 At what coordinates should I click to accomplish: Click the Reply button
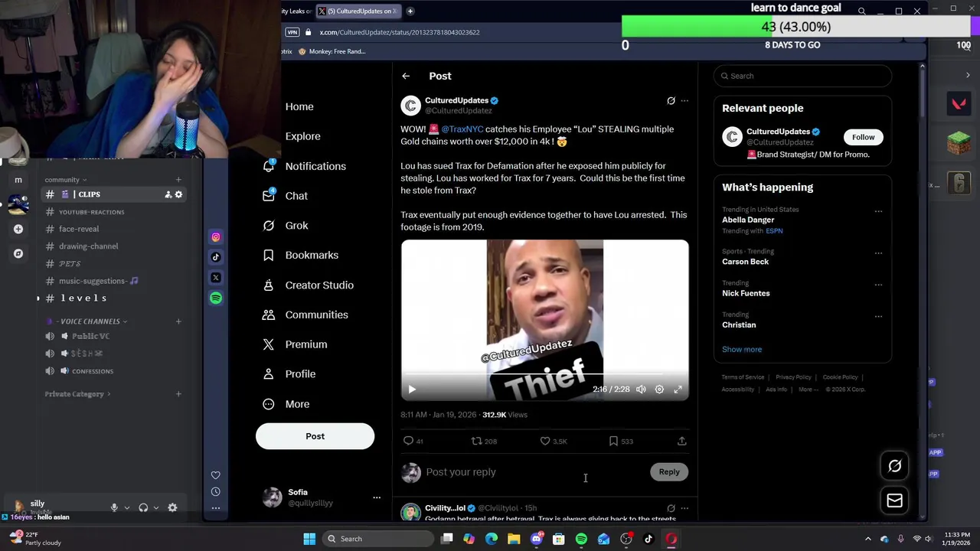click(669, 472)
